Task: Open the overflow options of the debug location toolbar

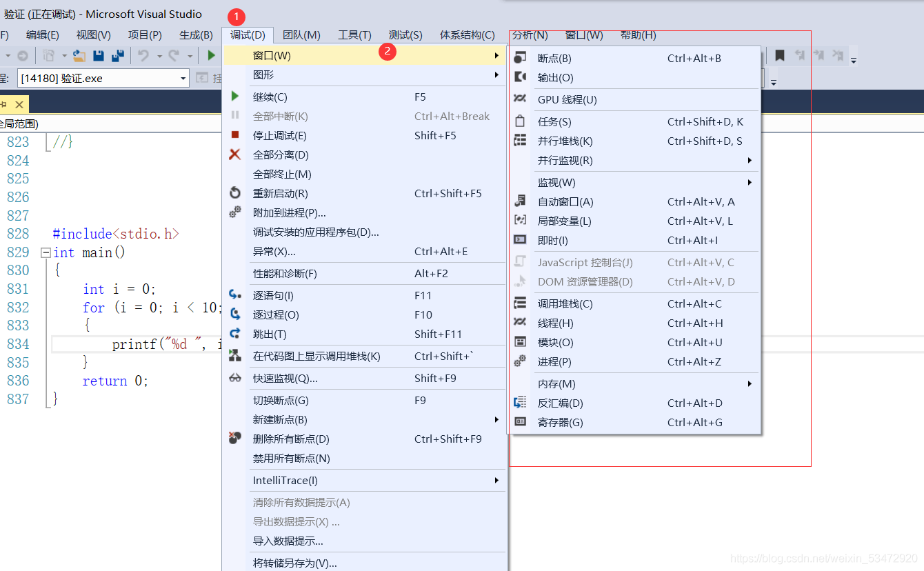Action: click(774, 81)
